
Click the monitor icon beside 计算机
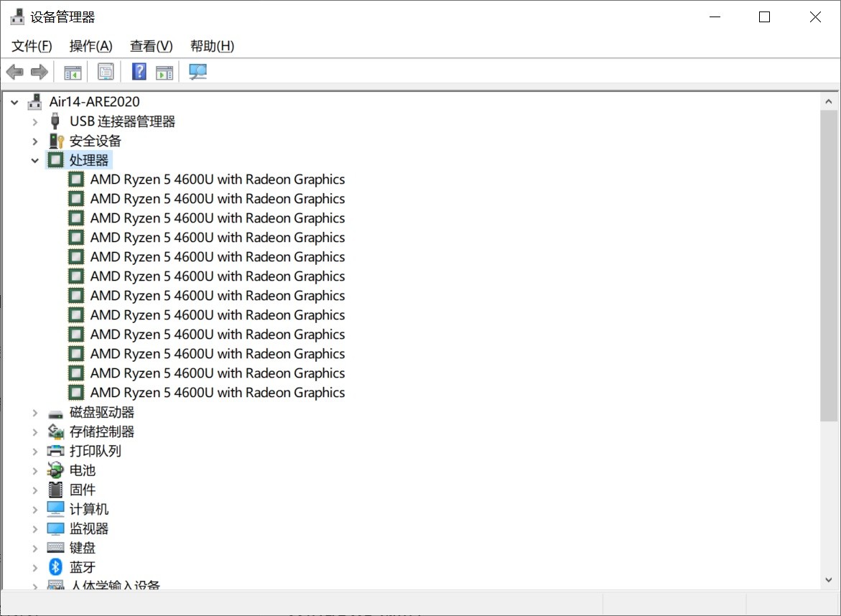56,509
